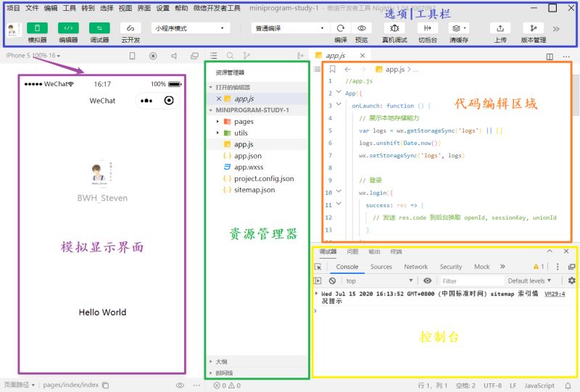Open the Default levels log filter
580x392 pixels.
529,280
